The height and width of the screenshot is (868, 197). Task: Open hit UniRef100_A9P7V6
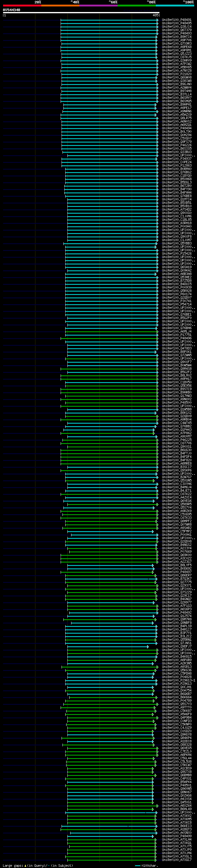click(176, 40)
